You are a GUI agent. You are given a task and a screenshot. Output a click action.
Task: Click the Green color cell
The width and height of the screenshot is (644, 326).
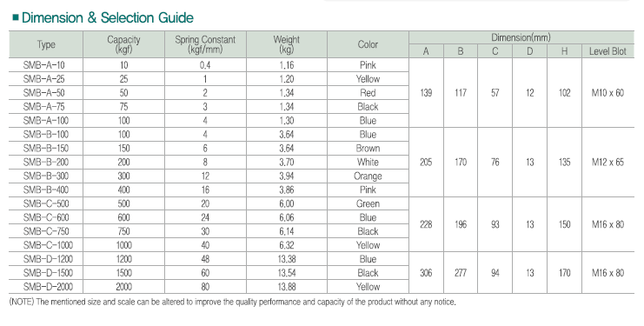[368, 203]
